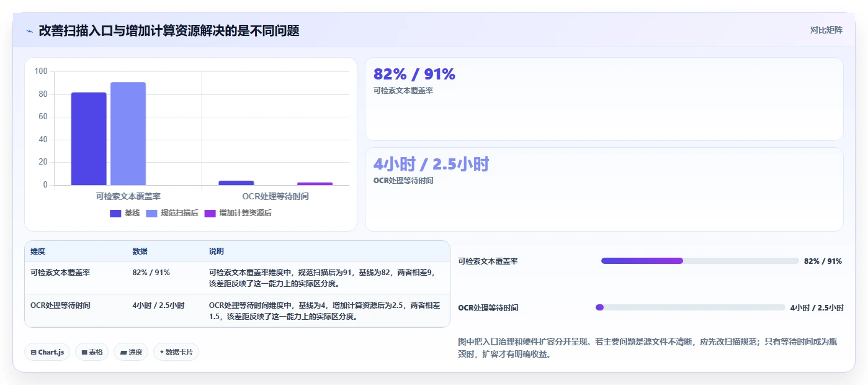Click the 数据 table column header
868x385 pixels.
click(140, 251)
